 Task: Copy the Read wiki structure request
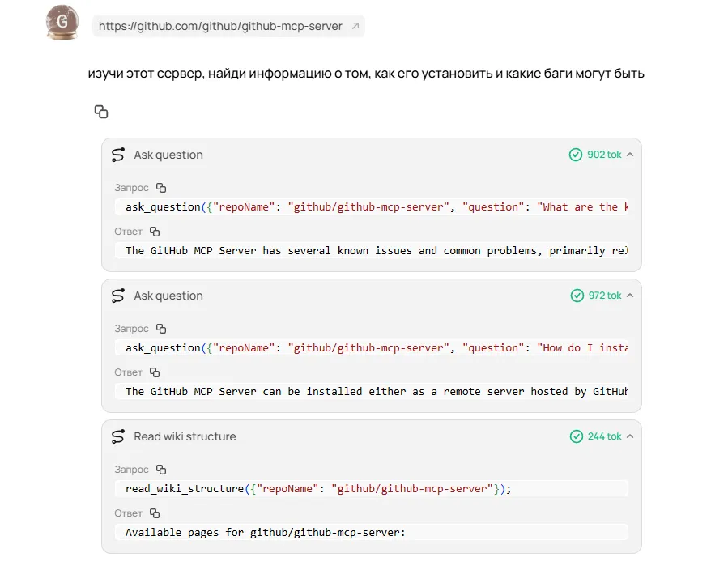[161, 470]
